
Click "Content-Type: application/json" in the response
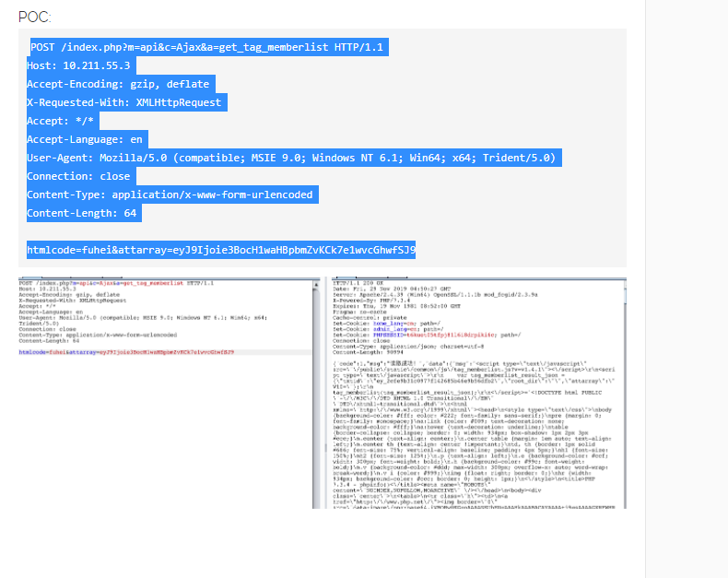(x=408, y=346)
